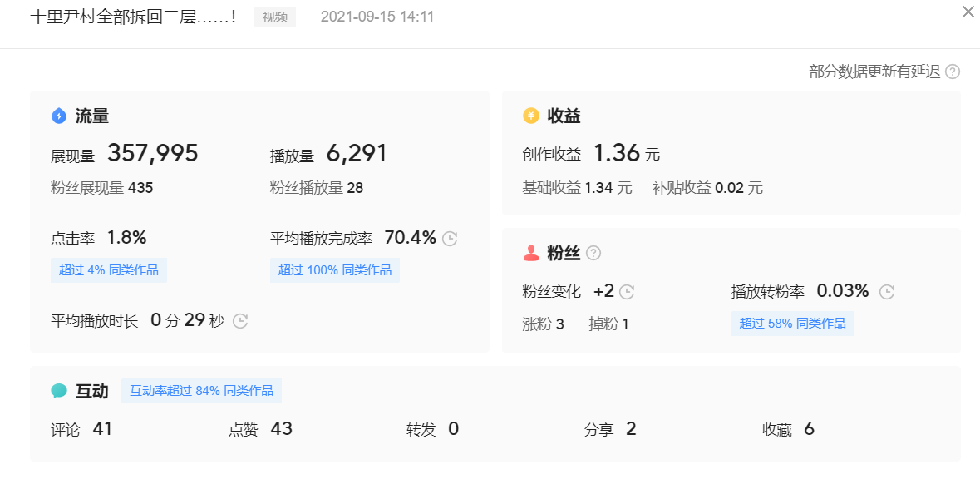980x499 pixels.
Task: Click 超过 58% 同类作品 under 播放转粉率
Action: pyautogui.click(x=792, y=323)
